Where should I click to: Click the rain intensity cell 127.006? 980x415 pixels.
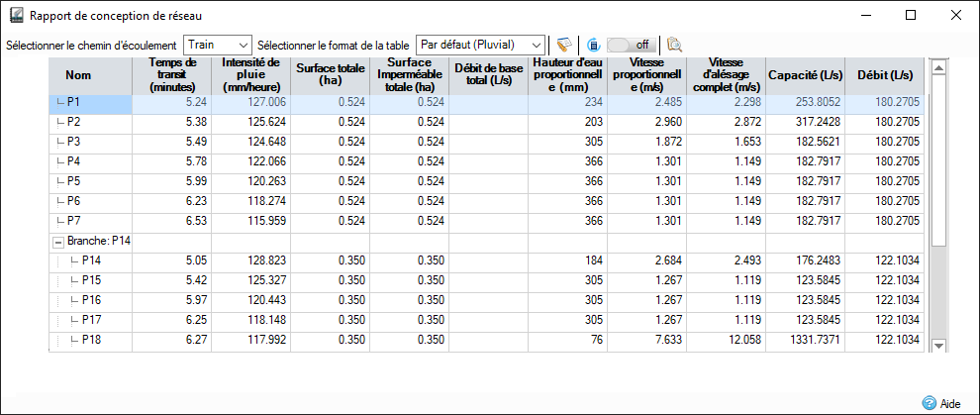pos(250,102)
